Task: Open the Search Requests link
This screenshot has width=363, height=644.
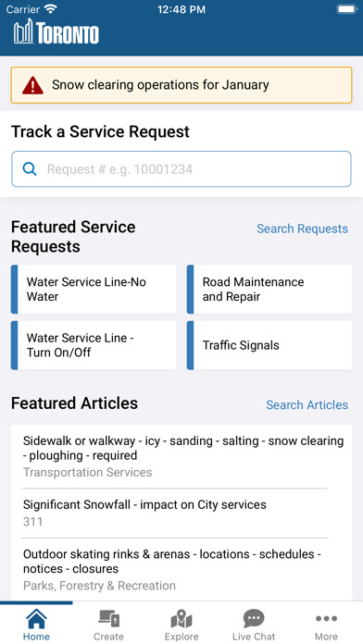Action: [x=302, y=229]
